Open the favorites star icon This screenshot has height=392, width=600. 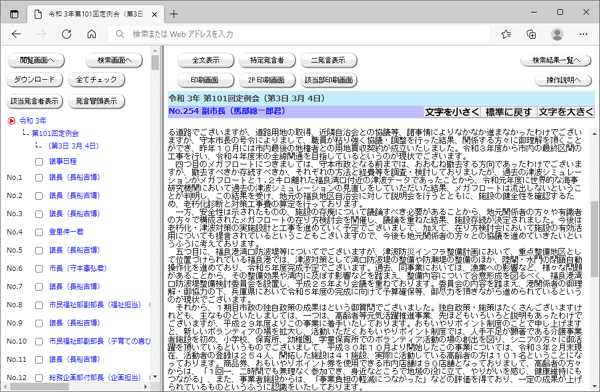coord(506,34)
